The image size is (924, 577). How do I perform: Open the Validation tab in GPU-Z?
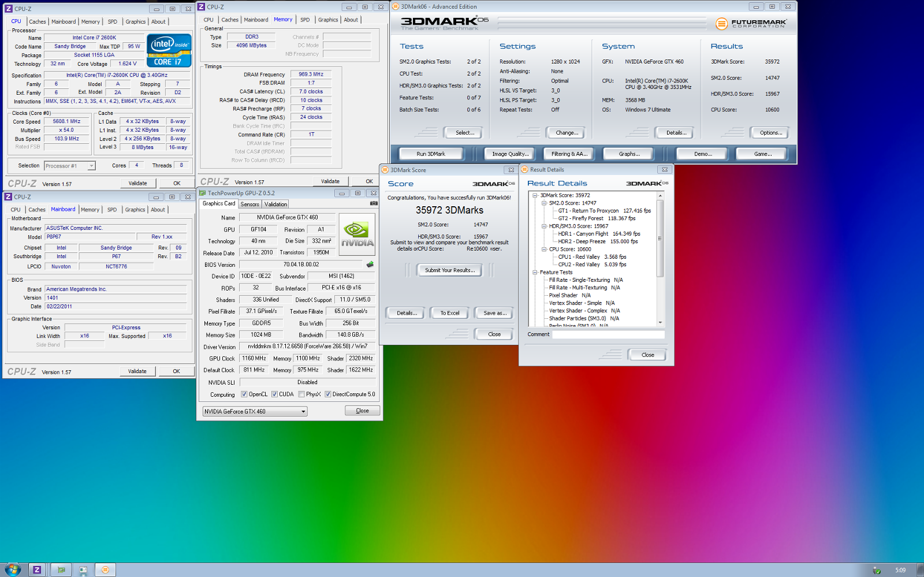[x=275, y=204]
